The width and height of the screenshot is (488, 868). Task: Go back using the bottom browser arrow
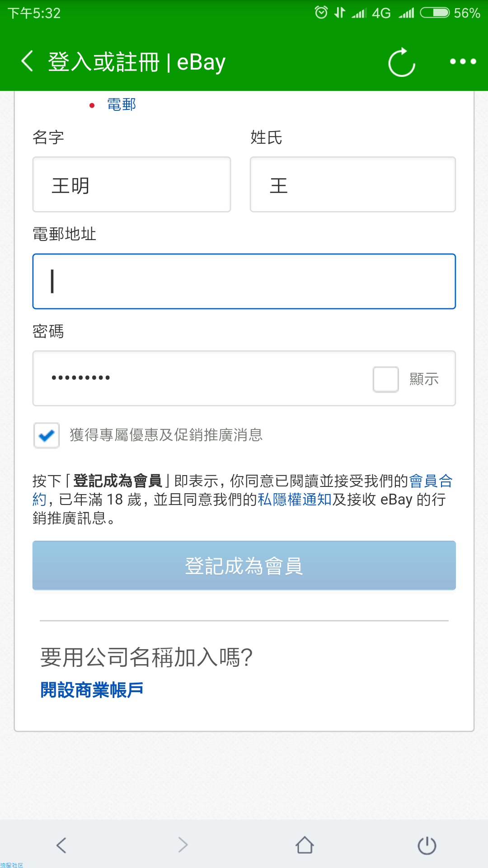[61, 845]
